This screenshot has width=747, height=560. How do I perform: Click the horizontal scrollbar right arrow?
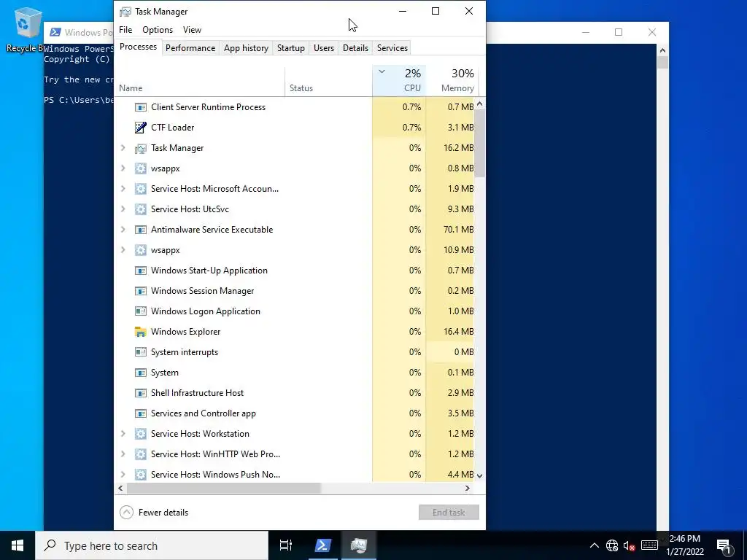click(468, 488)
